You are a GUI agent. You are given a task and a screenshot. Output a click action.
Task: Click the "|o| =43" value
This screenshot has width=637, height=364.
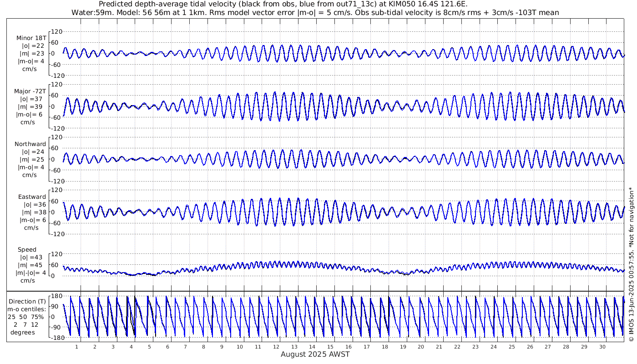click(x=31, y=258)
